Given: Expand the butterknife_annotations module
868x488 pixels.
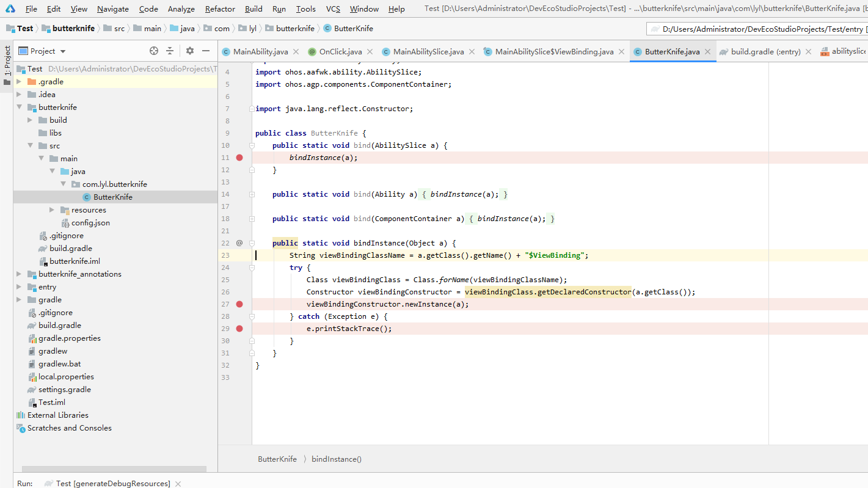Looking at the screenshot, I should pyautogui.click(x=20, y=274).
